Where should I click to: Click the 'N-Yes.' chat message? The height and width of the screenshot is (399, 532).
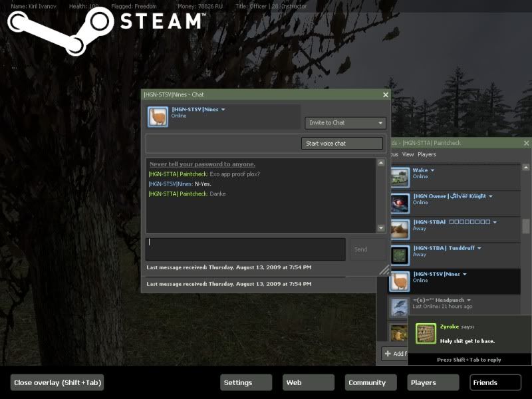[x=203, y=184]
